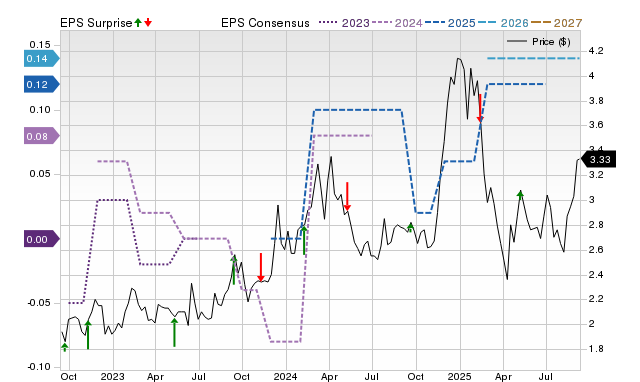The image size is (640, 382).
Task: Click the -0.10 label on the EPS axis
Action: pos(39,366)
